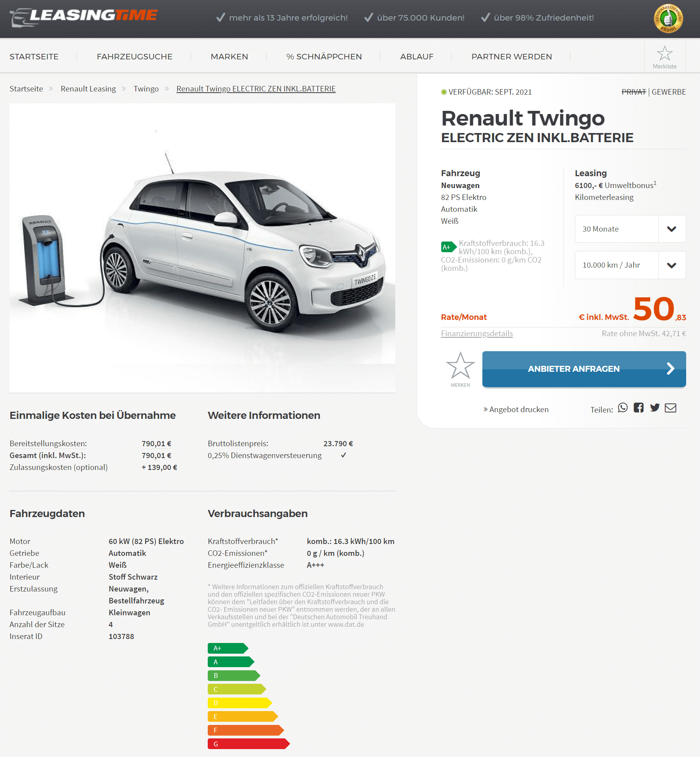Click the A+ efficiency badge near Kraftstoffverbrauch
The width and height of the screenshot is (700, 757).
click(449, 247)
